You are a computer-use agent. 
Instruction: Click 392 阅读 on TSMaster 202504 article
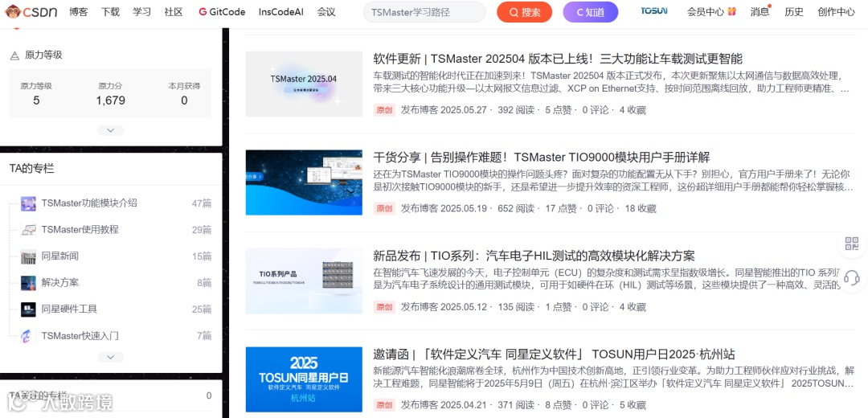coord(516,110)
